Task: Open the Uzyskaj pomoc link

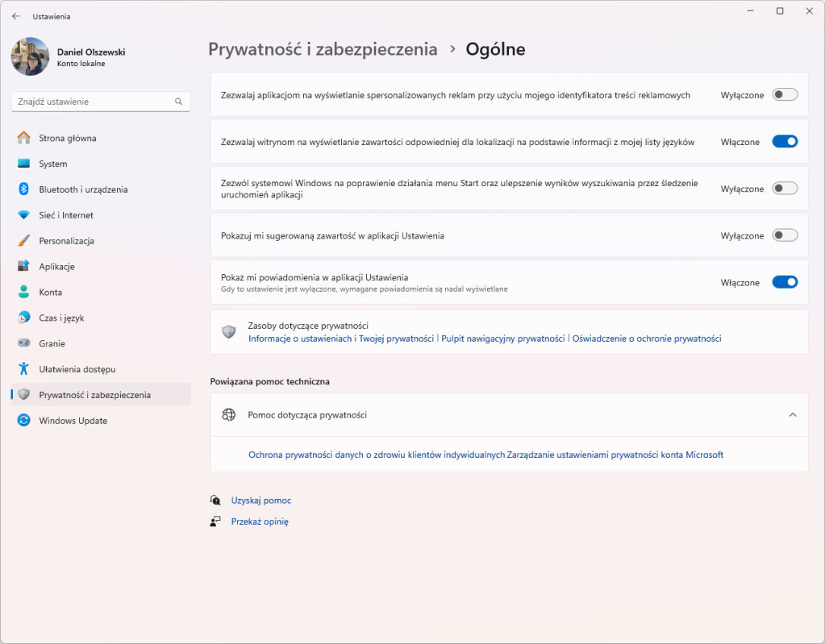Action: point(260,500)
